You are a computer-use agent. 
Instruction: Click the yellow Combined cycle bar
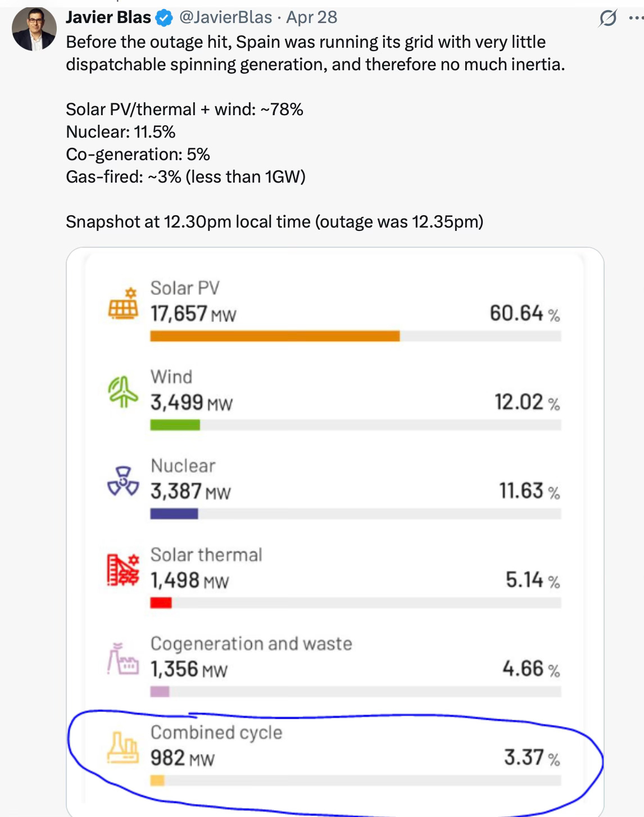pyautogui.click(x=157, y=780)
